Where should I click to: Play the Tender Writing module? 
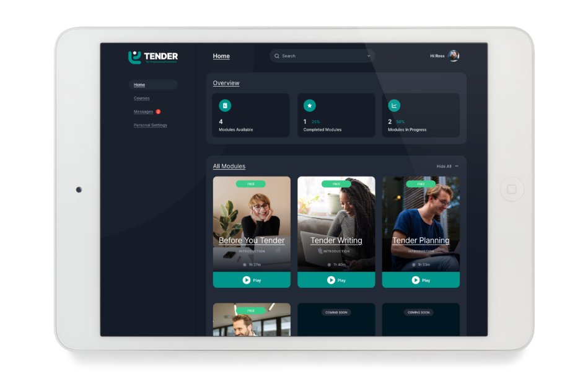tap(336, 280)
